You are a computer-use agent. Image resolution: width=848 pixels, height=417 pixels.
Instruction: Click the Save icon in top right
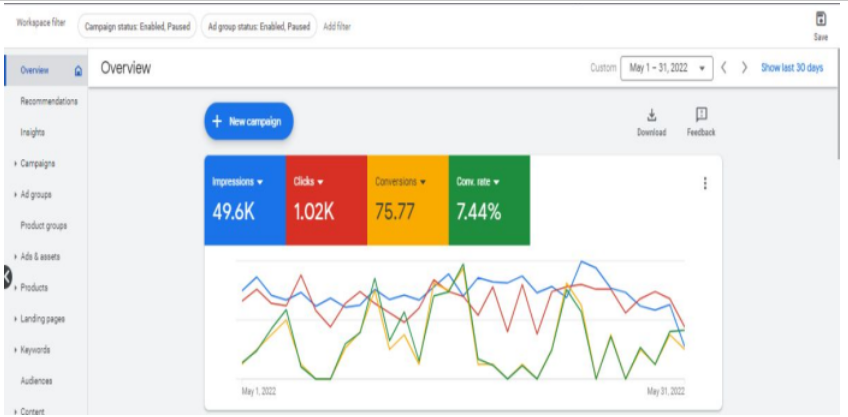click(821, 19)
